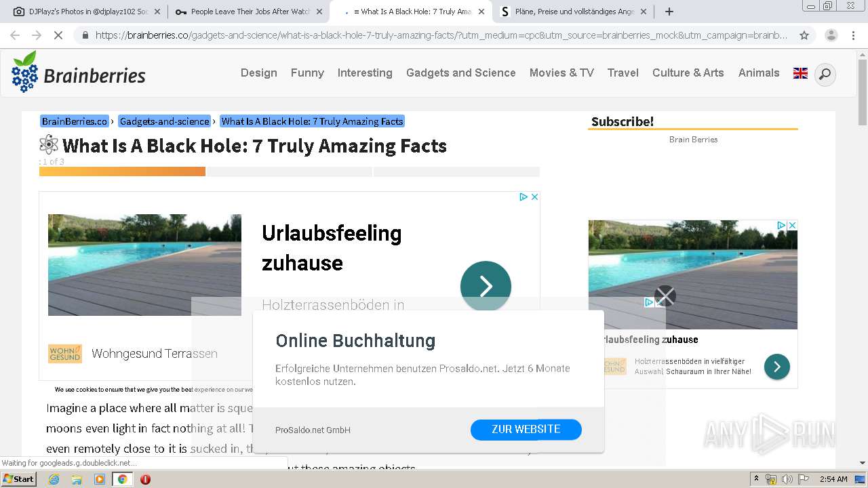Screen dimensions: 868x488
Task: Close the main banner ad with X
Action: click(534, 197)
